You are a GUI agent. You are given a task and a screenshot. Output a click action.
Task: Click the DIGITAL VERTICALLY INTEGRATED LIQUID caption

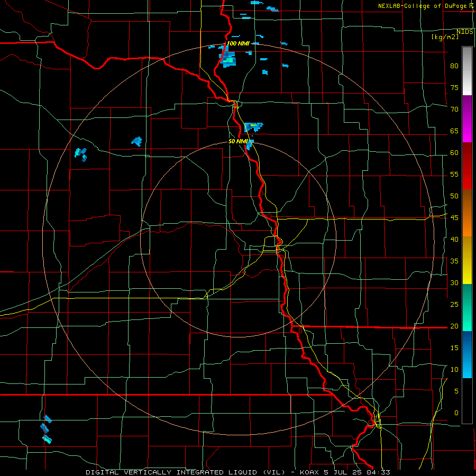(185, 472)
